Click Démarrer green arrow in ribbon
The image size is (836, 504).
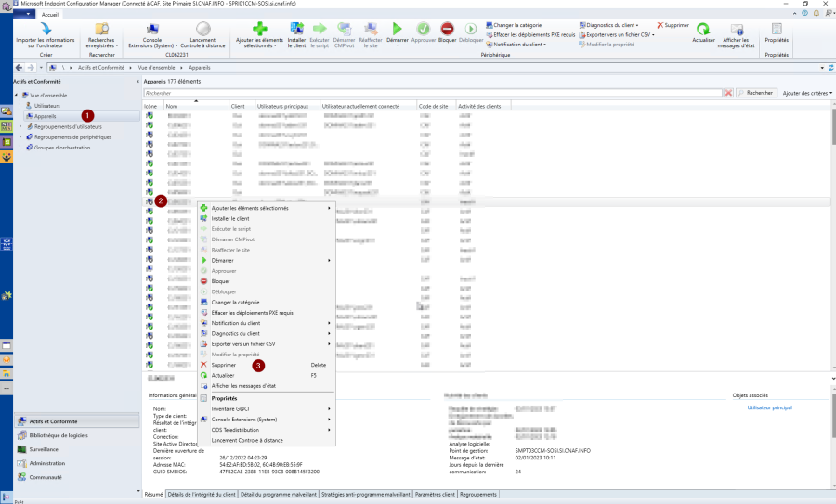398,28
